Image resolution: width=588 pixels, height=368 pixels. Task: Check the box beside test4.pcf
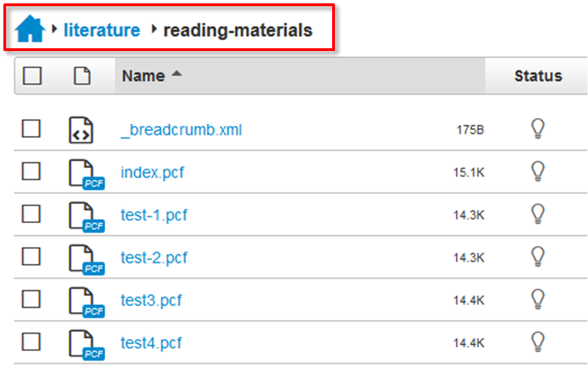[31, 341]
